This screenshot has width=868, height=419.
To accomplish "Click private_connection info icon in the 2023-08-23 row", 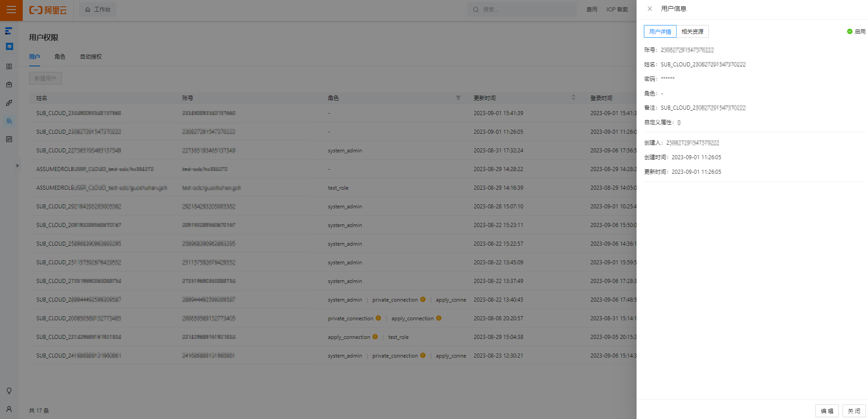I will (x=423, y=355).
